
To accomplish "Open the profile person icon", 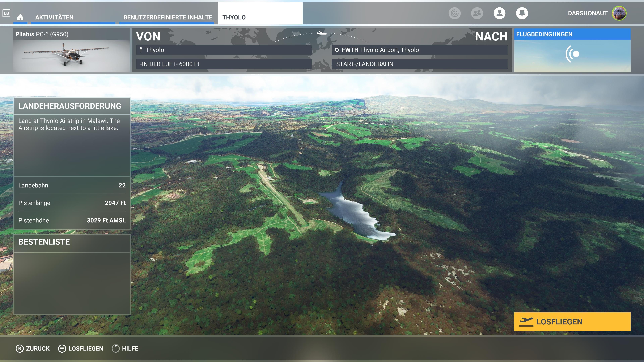I will point(499,13).
